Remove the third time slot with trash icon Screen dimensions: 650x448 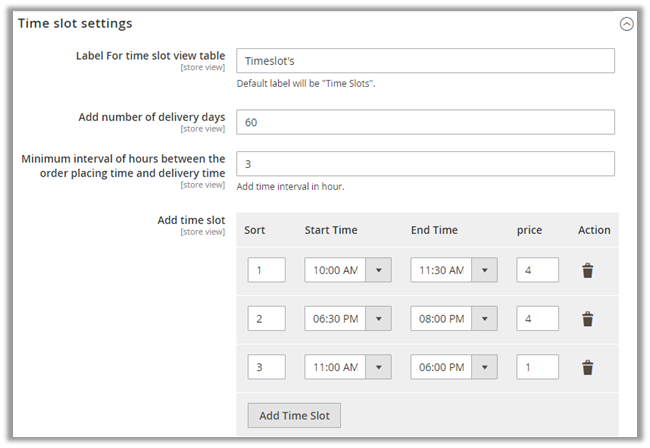pyautogui.click(x=588, y=368)
